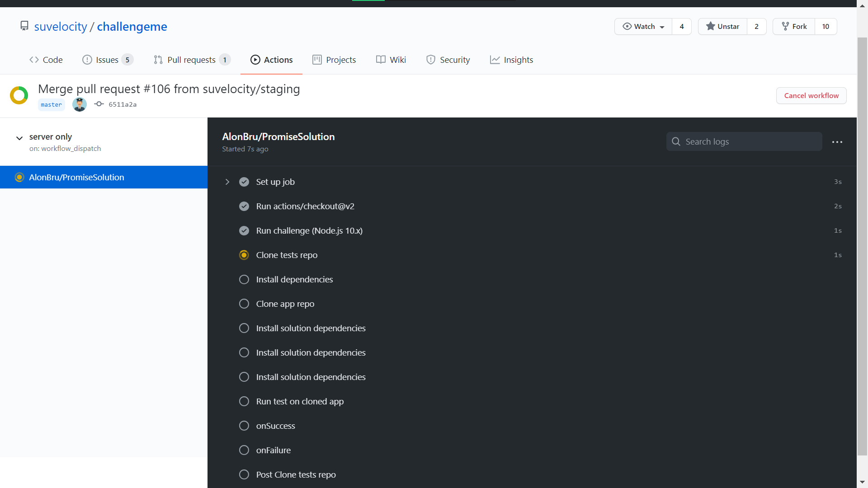868x488 pixels.
Task: Click the repository book icon beside suvelocity
Action: click(24, 26)
